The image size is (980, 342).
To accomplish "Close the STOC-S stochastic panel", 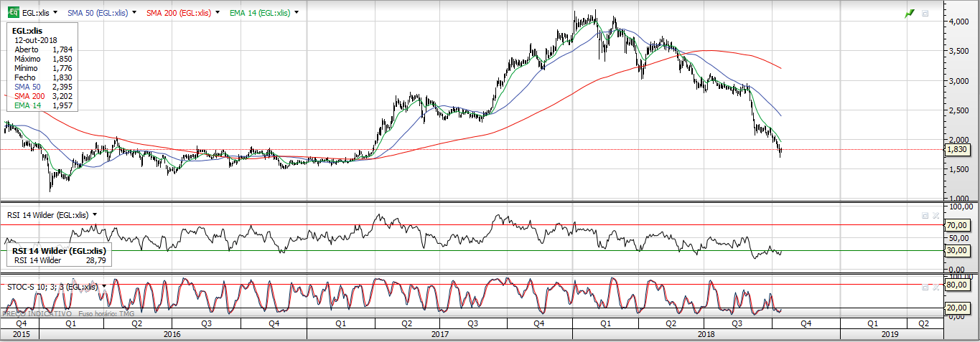I will [935, 287].
